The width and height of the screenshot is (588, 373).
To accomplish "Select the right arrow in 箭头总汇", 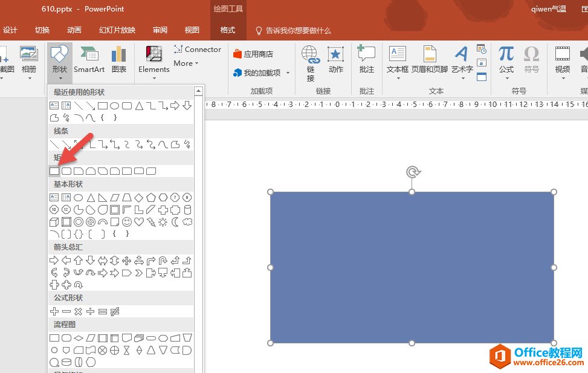I will coord(54,261).
